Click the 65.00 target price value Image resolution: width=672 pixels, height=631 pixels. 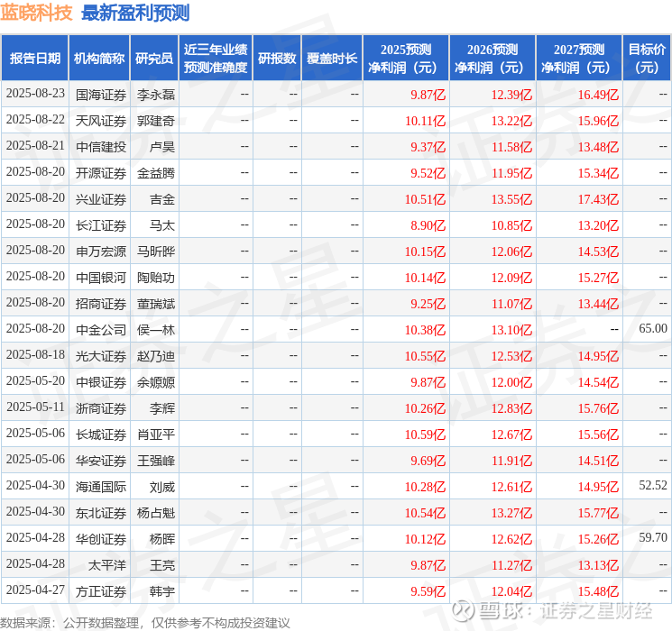pos(653,328)
